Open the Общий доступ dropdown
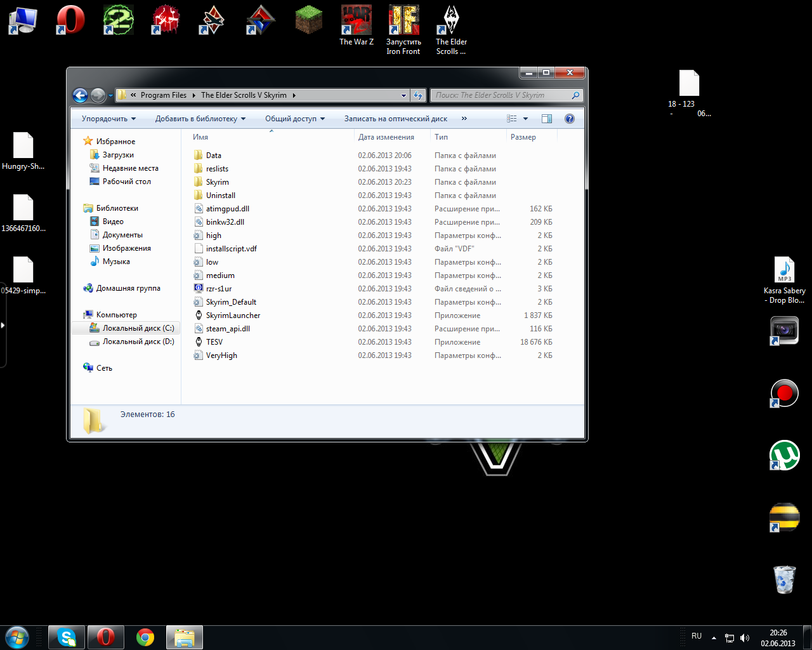The height and width of the screenshot is (650, 812). (295, 119)
